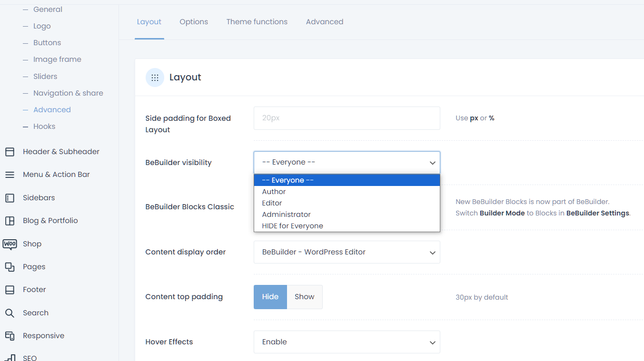Choose Administrator in visibility list
644x361 pixels.
tap(347, 215)
